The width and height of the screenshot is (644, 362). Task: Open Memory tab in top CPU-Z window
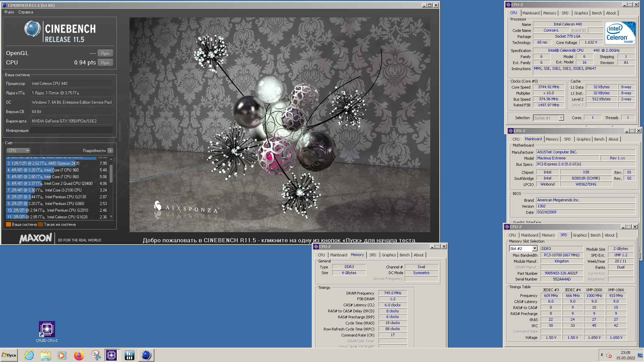coord(550,13)
